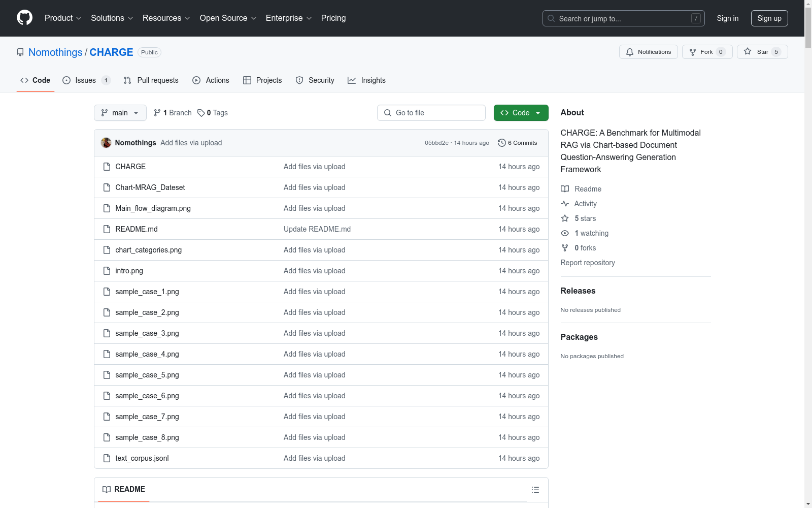Click the Search or jump to field

(624, 18)
